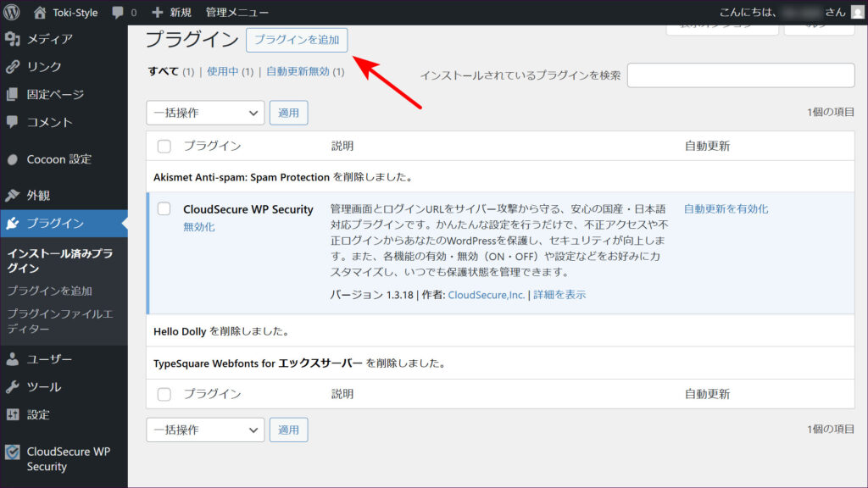This screenshot has height=488, width=868.
Task: Open the bottom 一括操作 dropdown
Action: click(x=205, y=430)
